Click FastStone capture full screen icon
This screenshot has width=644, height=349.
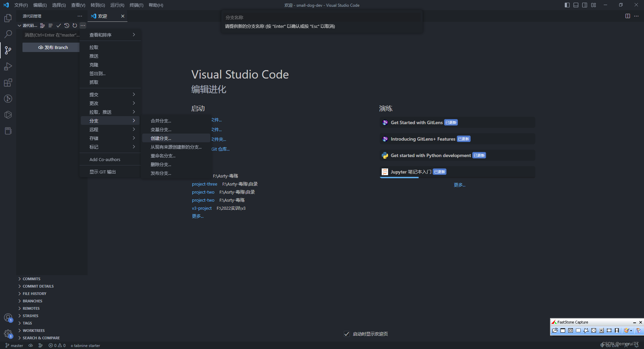point(594,331)
